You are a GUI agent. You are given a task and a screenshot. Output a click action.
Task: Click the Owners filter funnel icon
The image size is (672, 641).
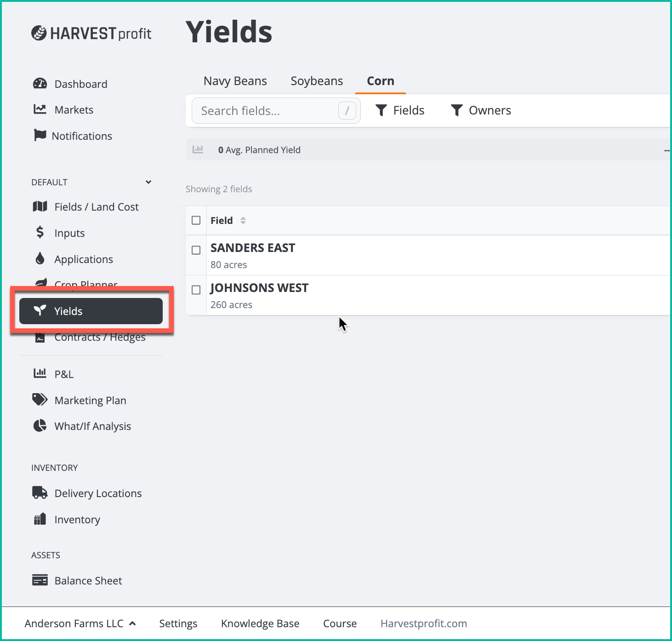tap(456, 110)
